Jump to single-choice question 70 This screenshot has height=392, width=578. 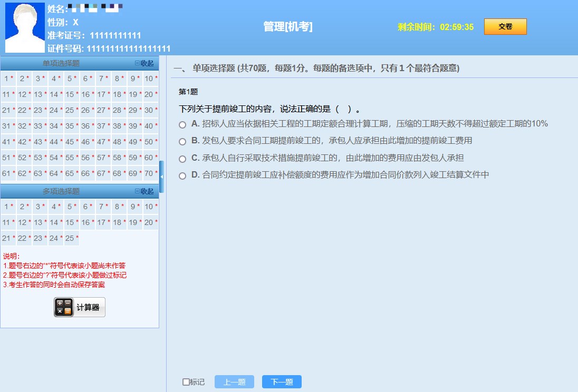pyautogui.click(x=150, y=173)
